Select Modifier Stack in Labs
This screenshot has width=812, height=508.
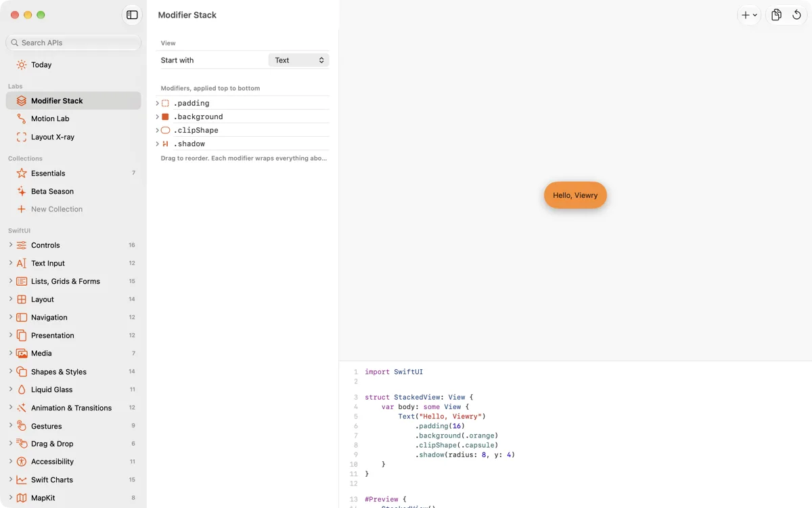(x=74, y=101)
